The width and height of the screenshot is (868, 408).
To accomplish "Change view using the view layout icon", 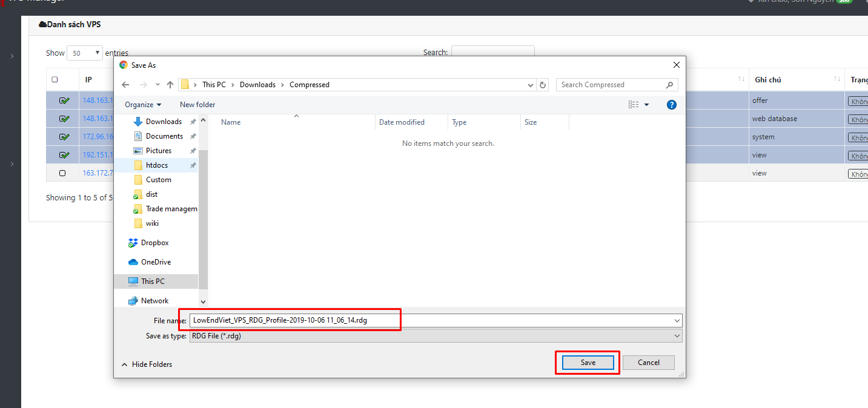I will tap(634, 105).
